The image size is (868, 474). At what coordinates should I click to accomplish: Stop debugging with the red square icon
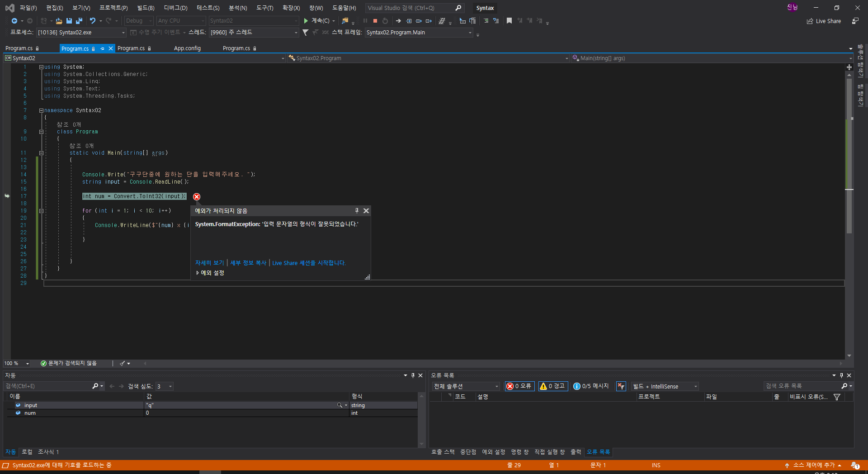coord(375,21)
